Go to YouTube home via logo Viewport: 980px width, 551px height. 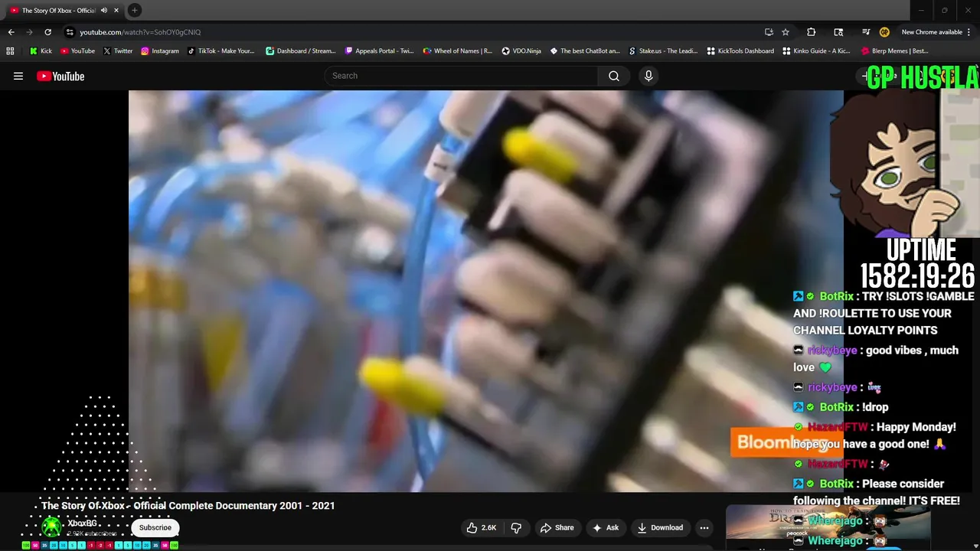pyautogui.click(x=60, y=76)
